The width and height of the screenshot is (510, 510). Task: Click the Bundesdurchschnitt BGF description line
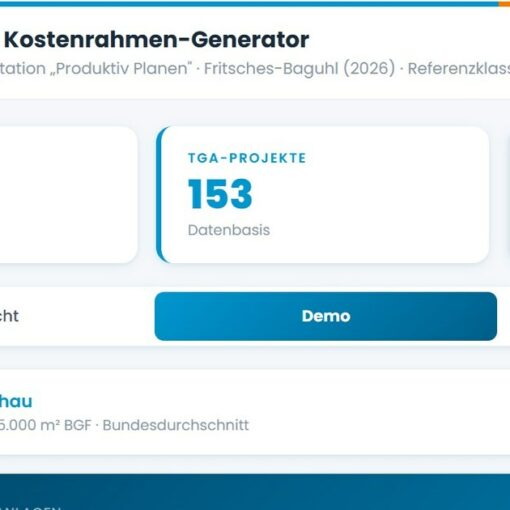(124, 425)
